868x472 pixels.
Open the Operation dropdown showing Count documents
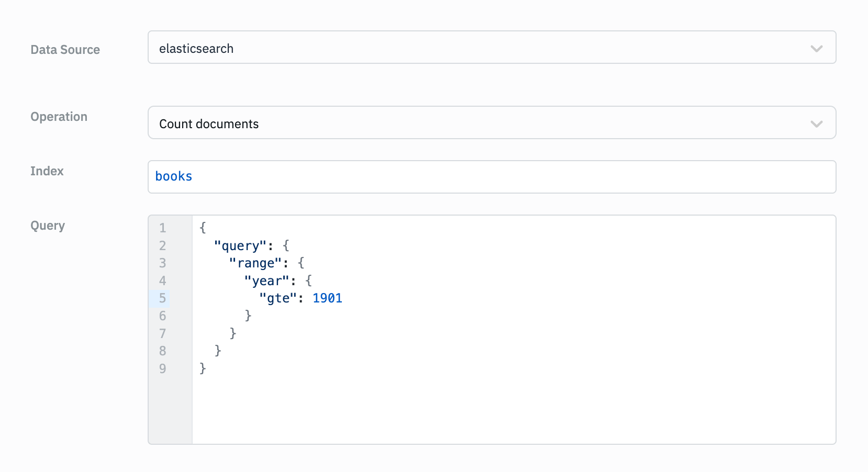coord(471,123)
